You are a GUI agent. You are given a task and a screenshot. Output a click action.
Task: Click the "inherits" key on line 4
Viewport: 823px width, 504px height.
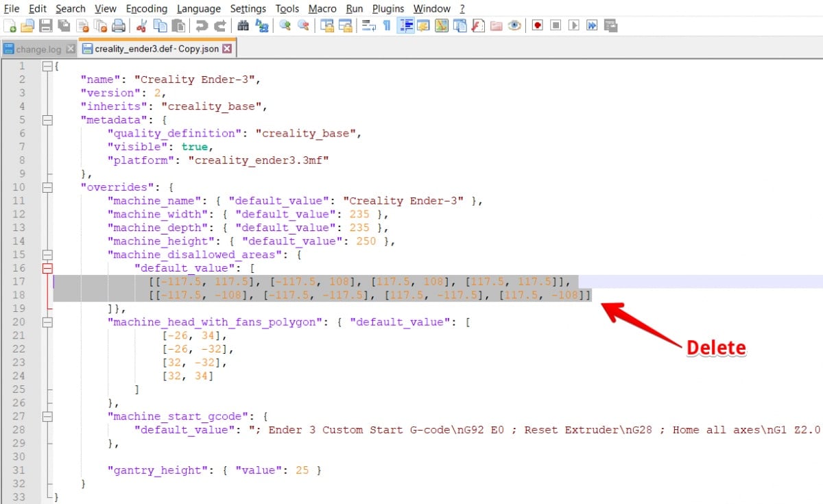pos(115,106)
